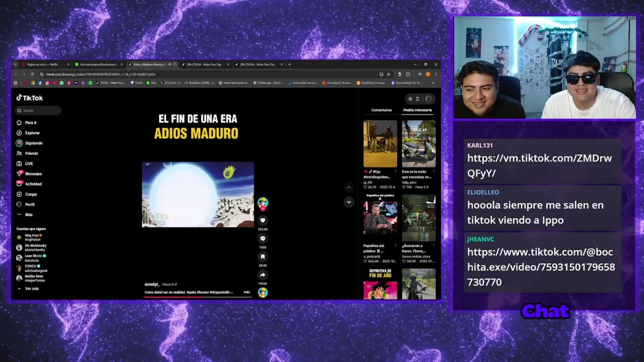Open the Explorar page
644x362 pixels.
pos(28,133)
